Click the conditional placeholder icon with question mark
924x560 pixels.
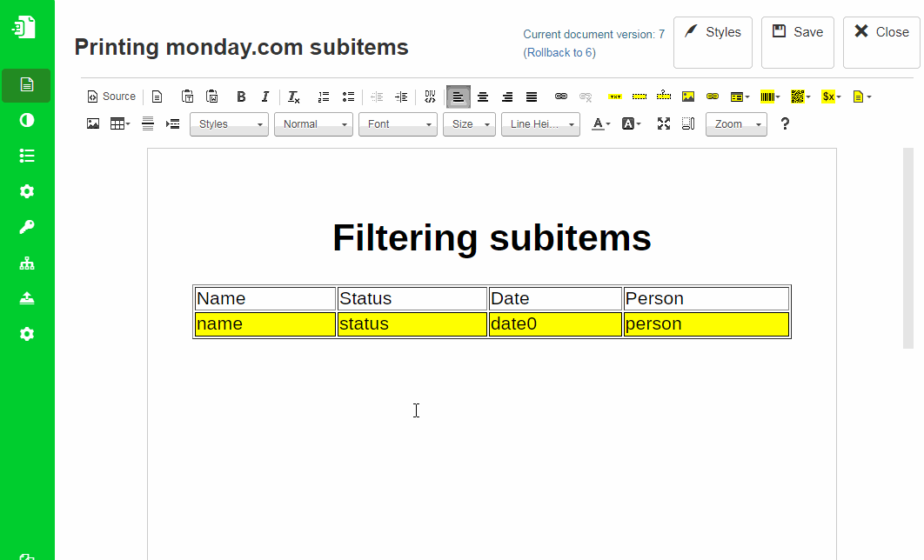coord(664,96)
